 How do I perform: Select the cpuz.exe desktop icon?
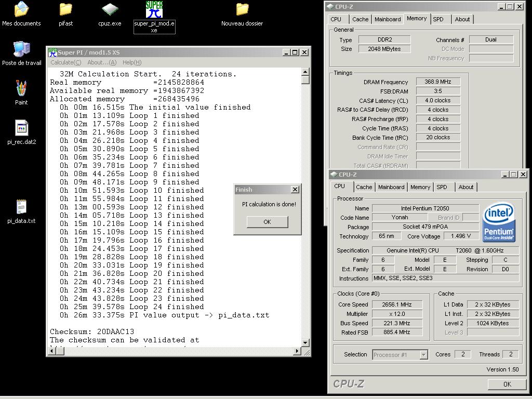point(110,14)
